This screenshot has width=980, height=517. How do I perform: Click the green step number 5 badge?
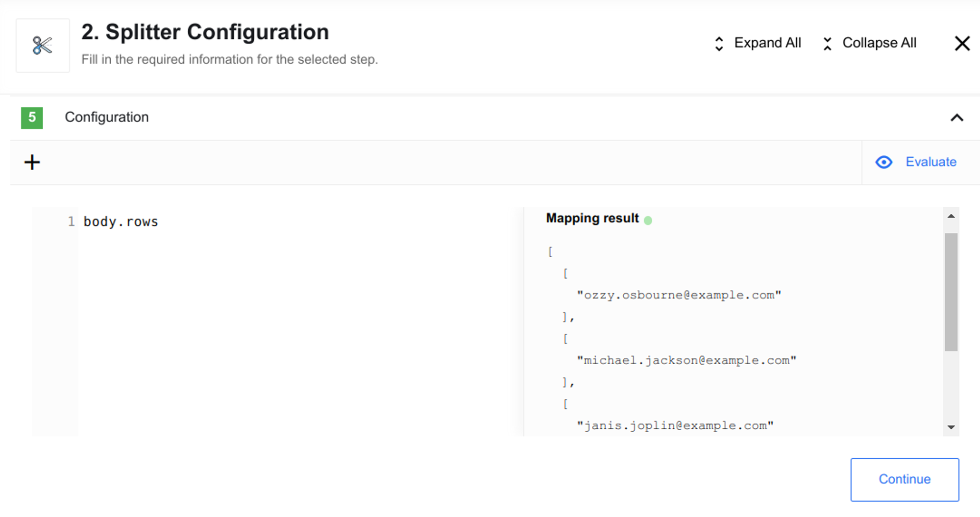pos(32,118)
